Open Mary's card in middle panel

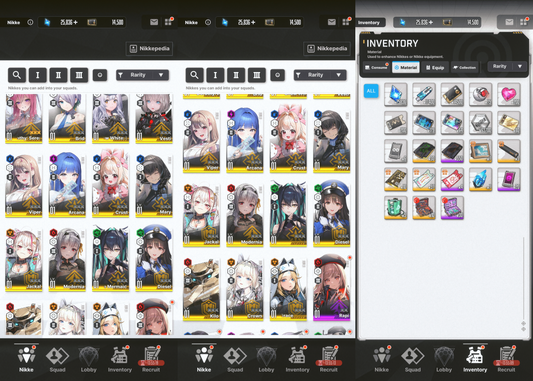[x=331, y=140]
